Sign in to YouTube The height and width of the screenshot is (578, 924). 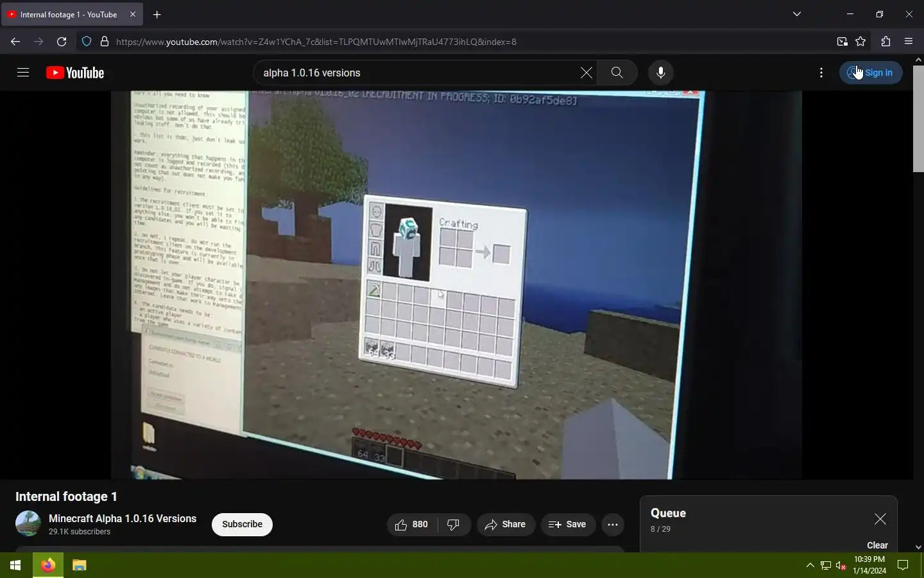[x=871, y=73]
